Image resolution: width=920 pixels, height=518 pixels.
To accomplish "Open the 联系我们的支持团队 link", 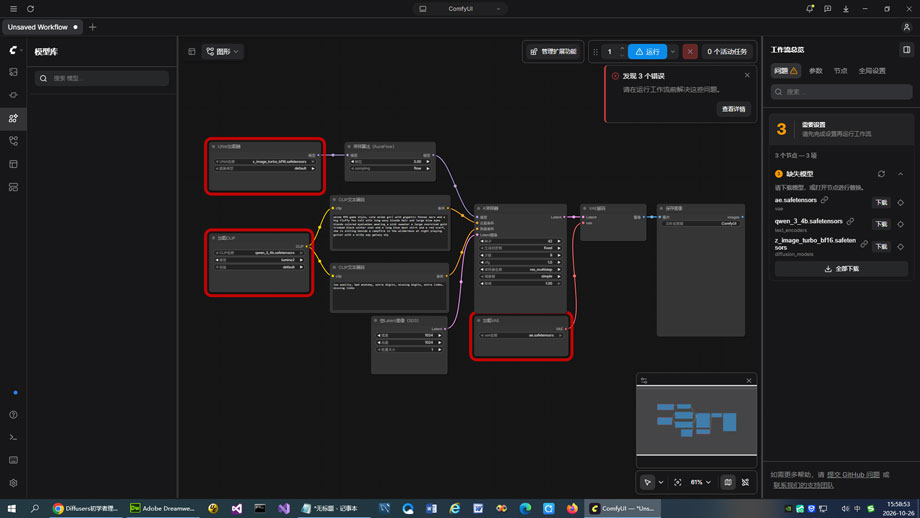I will (x=803, y=485).
